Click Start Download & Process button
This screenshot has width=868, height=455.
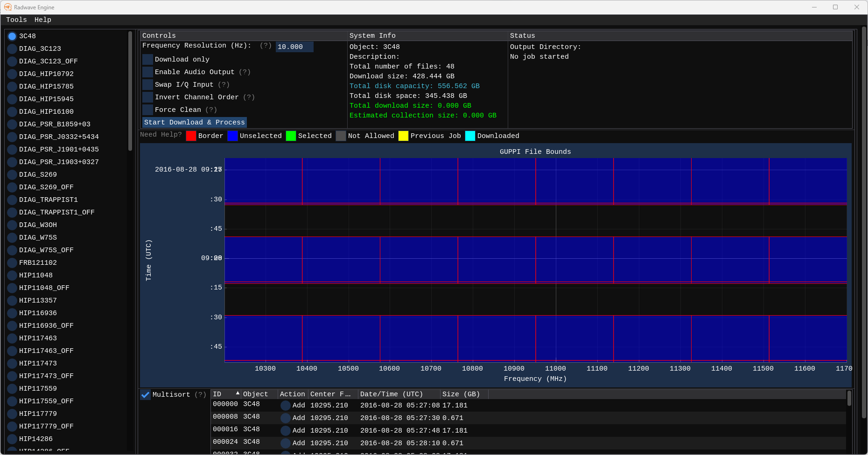tap(195, 122)
